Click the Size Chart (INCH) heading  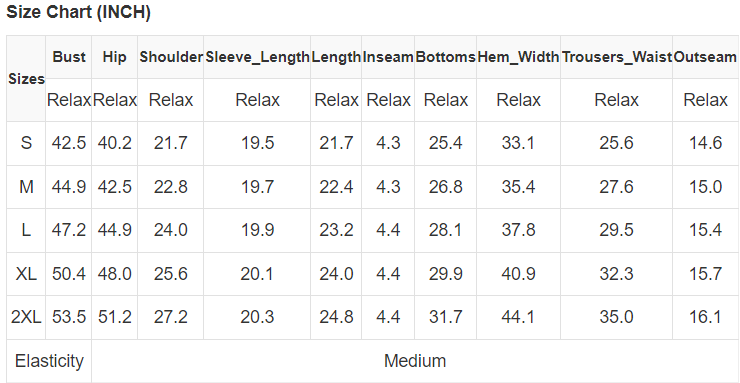[x=78, y=12]
